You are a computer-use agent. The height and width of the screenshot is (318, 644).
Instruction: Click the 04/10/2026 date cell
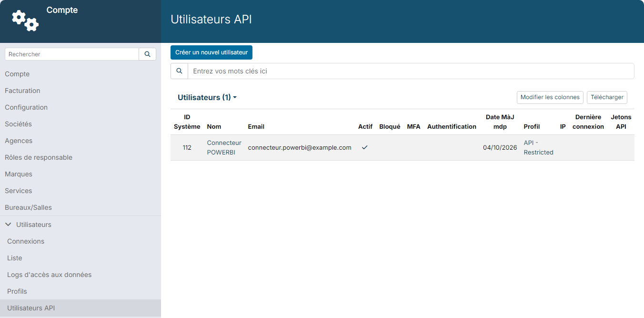pyautogui.click(x=500, y=148)
